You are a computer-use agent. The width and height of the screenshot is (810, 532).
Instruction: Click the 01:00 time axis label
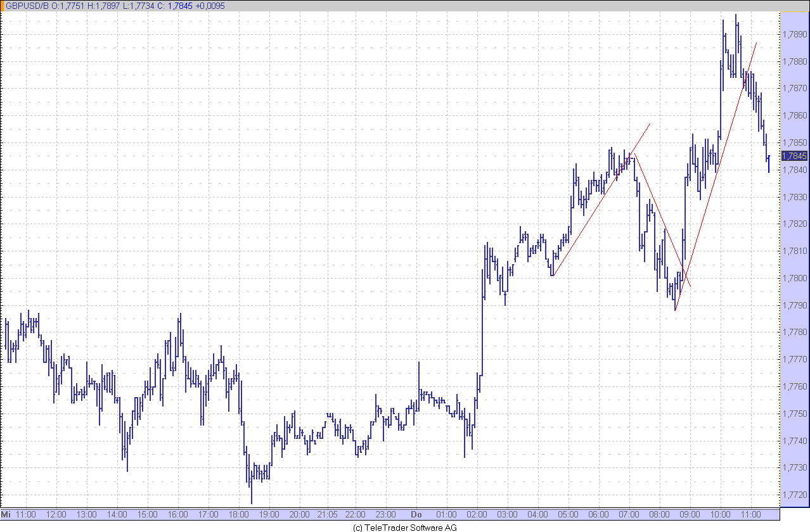pos(447,514)
